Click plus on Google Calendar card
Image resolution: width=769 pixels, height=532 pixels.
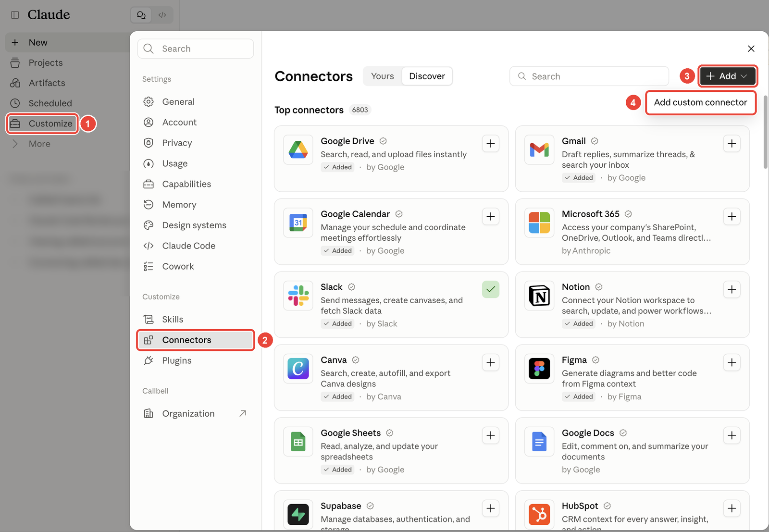click(x=491, y=216)
